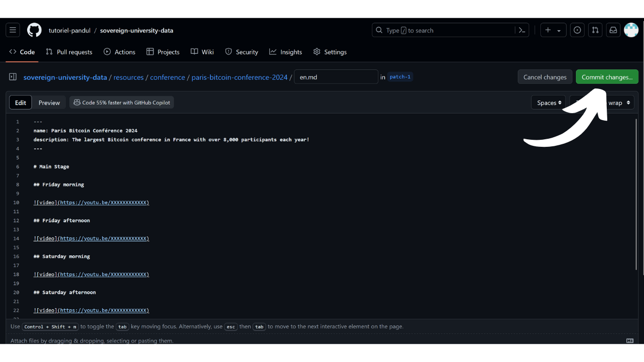The height and width of the screenshot is (362, 644).
Task: Click the Markdown icon below the editor
Action: 630,340
